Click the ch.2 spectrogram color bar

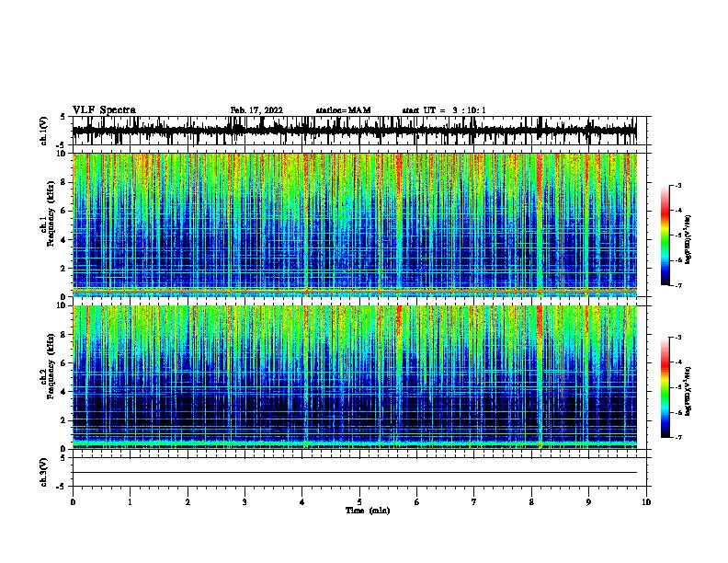click(x=665, y=387)
